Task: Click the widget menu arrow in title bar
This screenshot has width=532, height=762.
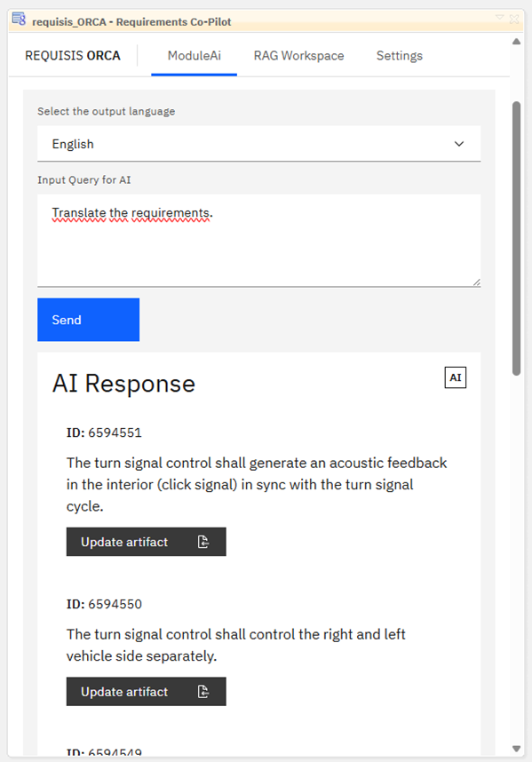Action: click(x=499, y=18)
